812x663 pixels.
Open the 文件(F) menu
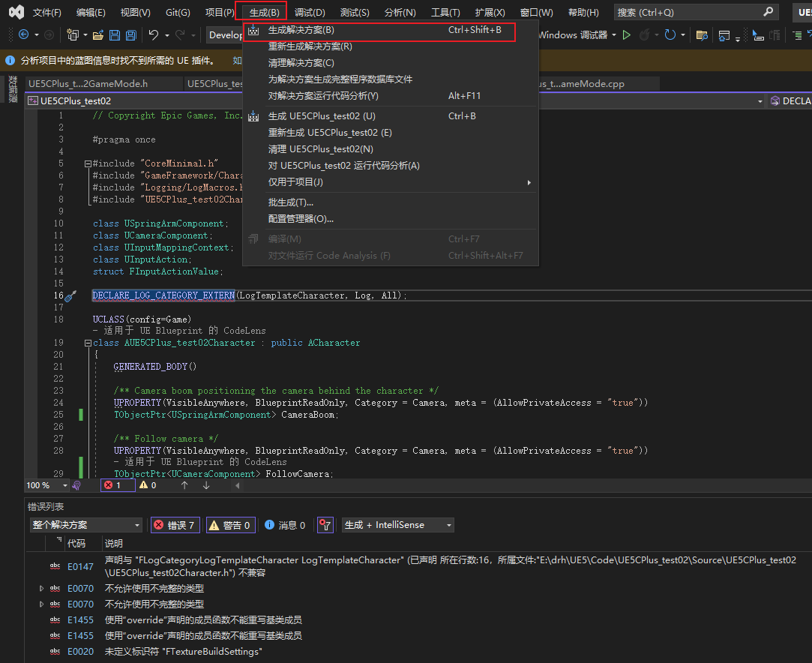pos(46,13)
